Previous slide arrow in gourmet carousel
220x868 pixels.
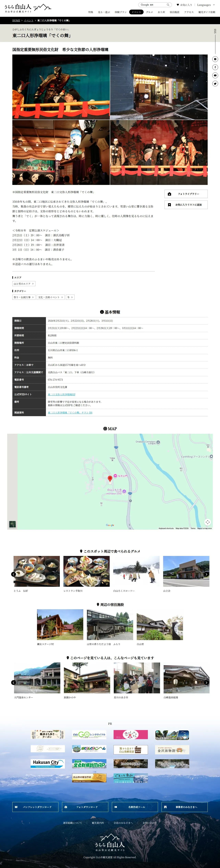click(14, 574)
